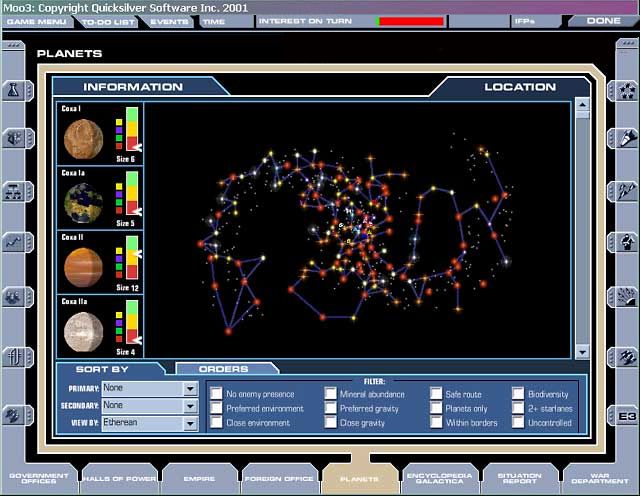Open the E3 icon on right sidebar

(x=626, y=416)
